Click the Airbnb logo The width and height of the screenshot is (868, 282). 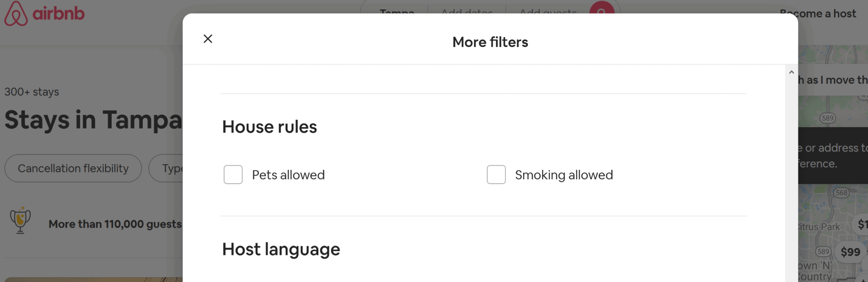44,14
